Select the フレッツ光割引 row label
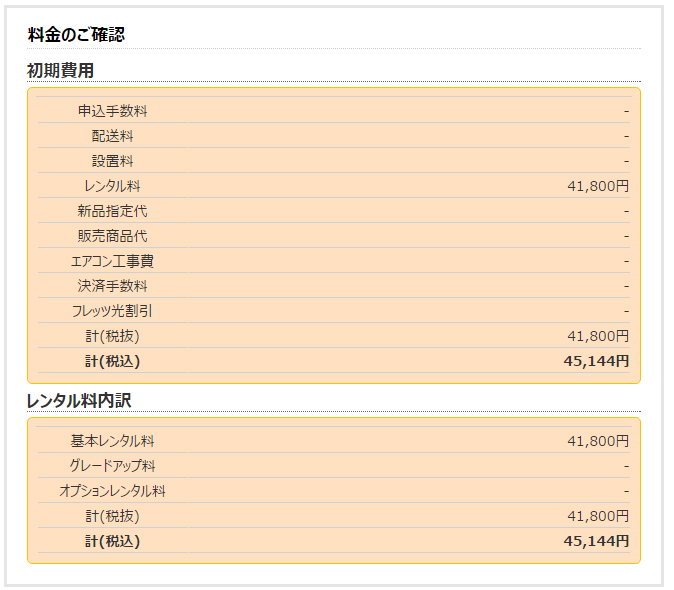Screen dimensions: 674x590 pyautogui.click(x=112, y=311)
